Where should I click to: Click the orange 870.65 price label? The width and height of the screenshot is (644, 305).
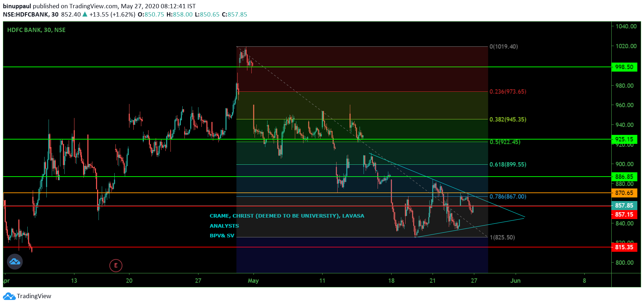(624, 193)
